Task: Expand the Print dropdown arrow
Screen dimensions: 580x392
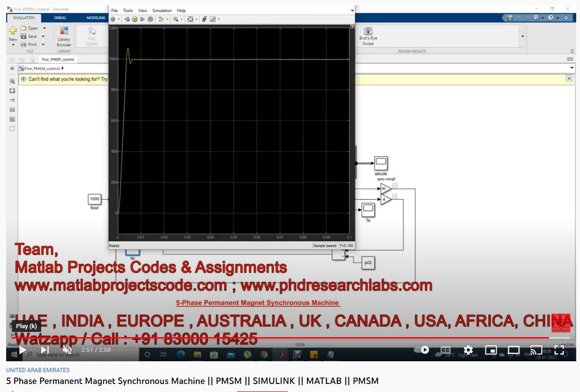Action: (43, 44)
